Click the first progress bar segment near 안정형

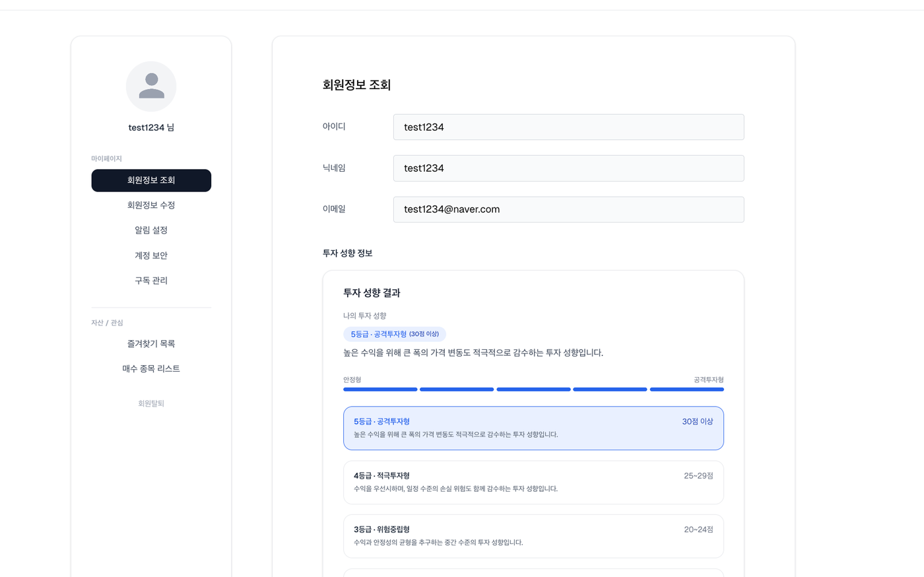380,390
